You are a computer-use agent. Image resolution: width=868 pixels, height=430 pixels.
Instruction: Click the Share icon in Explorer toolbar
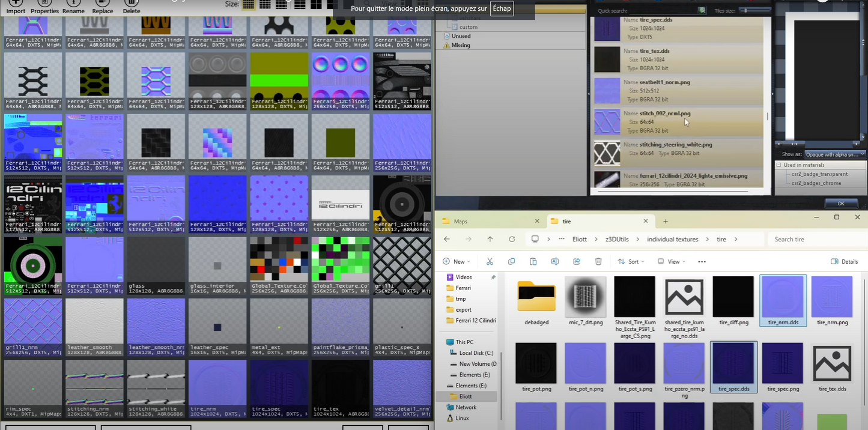click(577, 261)
